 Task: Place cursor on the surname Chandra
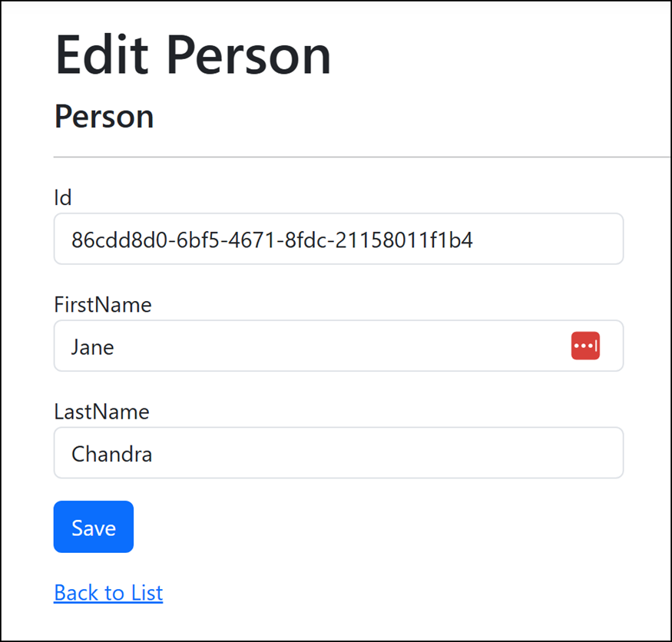(x=112, y=454)
